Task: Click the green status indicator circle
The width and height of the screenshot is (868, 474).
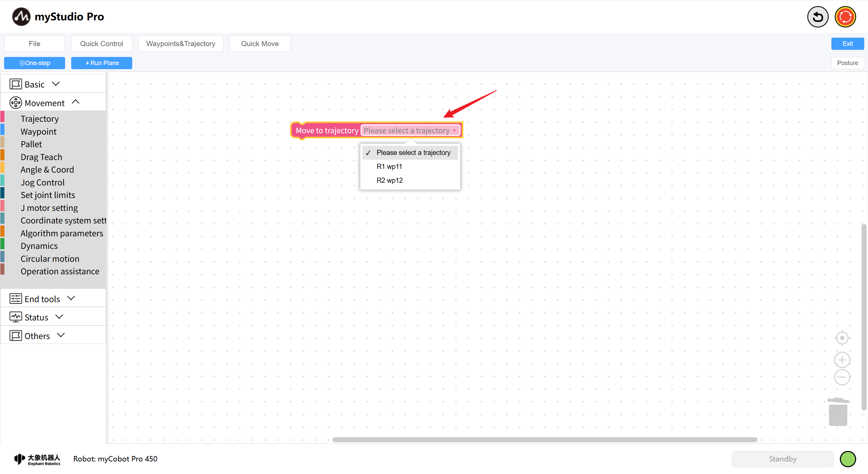Action: click(x=848, y=459)
